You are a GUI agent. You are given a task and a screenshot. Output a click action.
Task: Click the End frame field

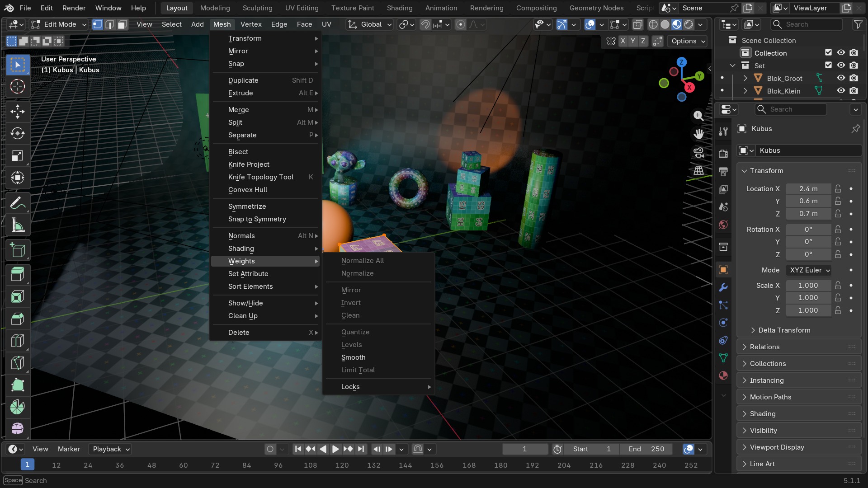click(x=646, y=449)
